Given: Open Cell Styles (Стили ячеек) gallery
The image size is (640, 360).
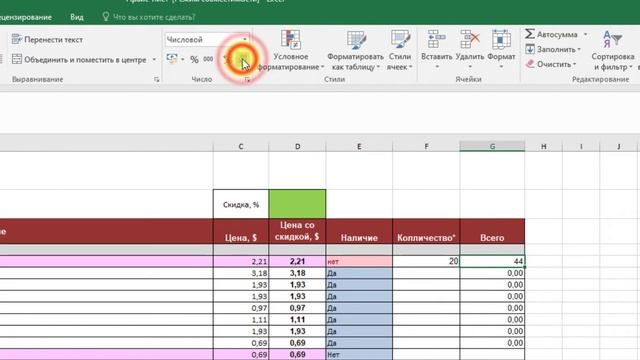Looking at the screenshot, I should [400, 51].
